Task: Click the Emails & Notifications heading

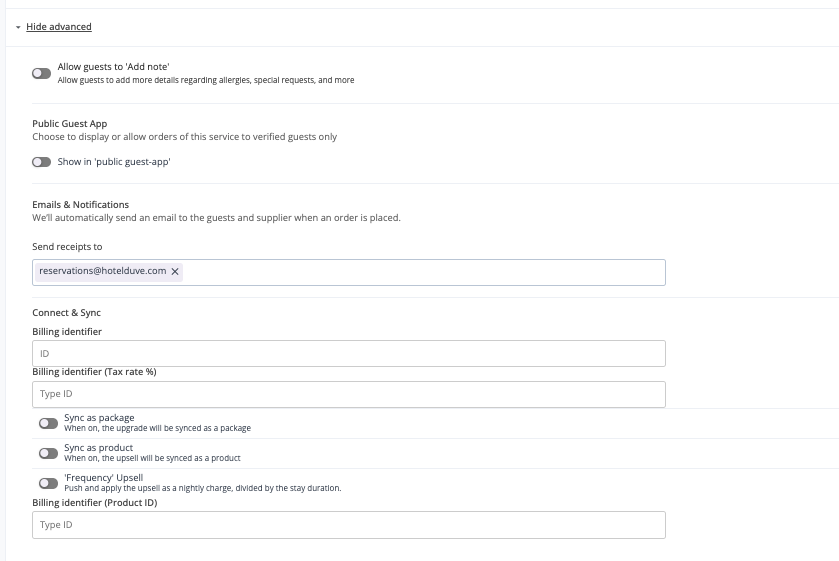Action: pos(80,204)
